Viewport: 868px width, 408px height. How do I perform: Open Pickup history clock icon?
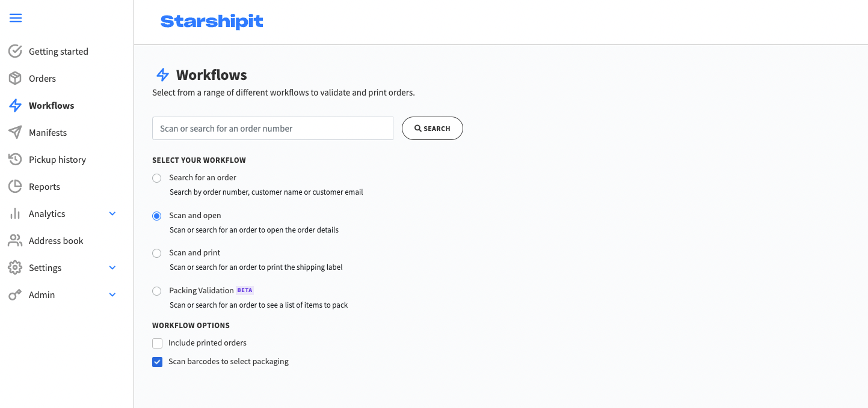coord(15,159)
